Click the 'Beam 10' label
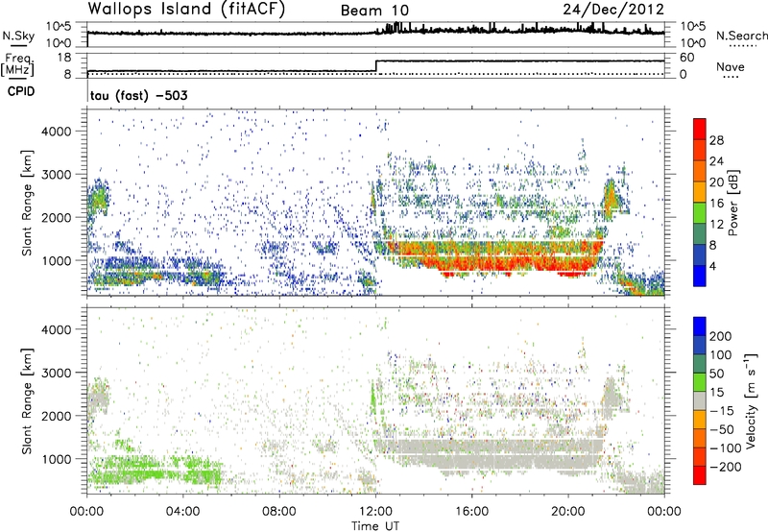This screenshot has width=768, height=532. pyautogui.click(x=374, y=11)
